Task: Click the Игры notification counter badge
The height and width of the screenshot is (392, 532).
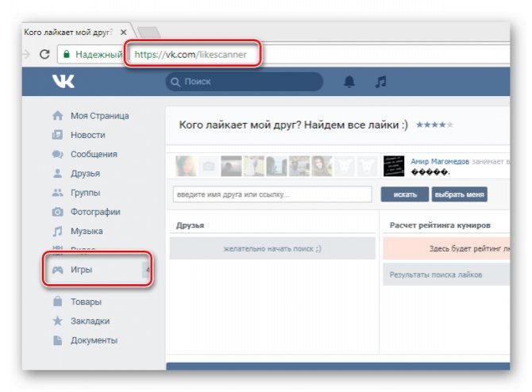Action: click(x=146, y=270)
